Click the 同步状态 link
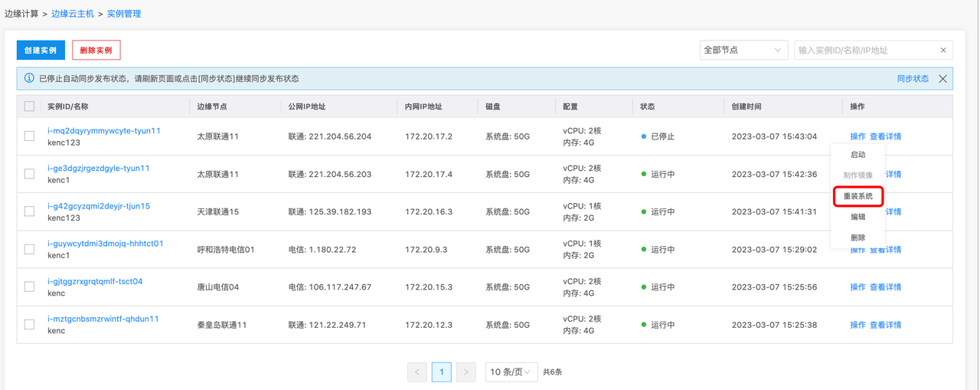This screenshot has height=390, width=980. (x=913, y=79)
